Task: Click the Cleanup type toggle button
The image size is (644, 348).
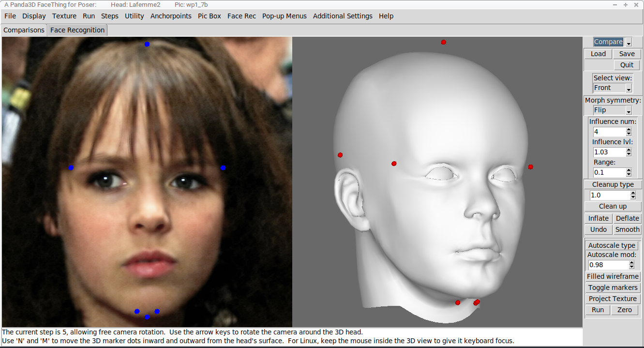Action: pyautogui.click(x=613, y=184)
